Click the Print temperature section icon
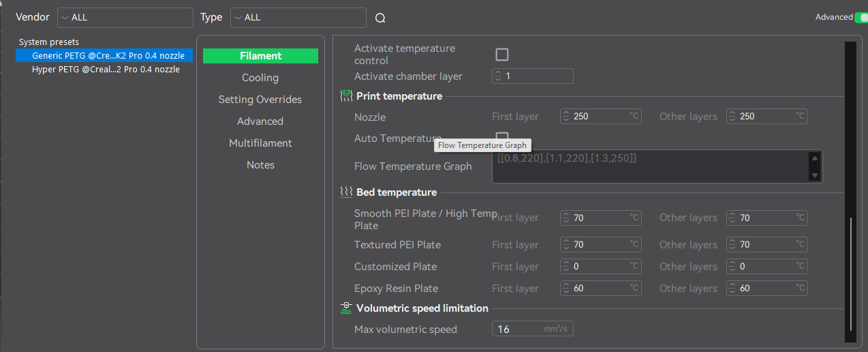Screen dimensions: 868x352 [346, 96]
